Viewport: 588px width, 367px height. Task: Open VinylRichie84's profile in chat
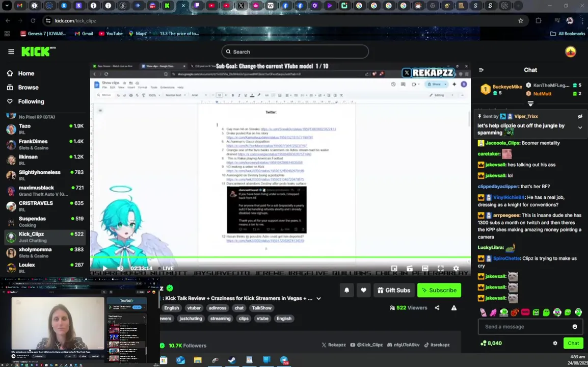point(509,197)
